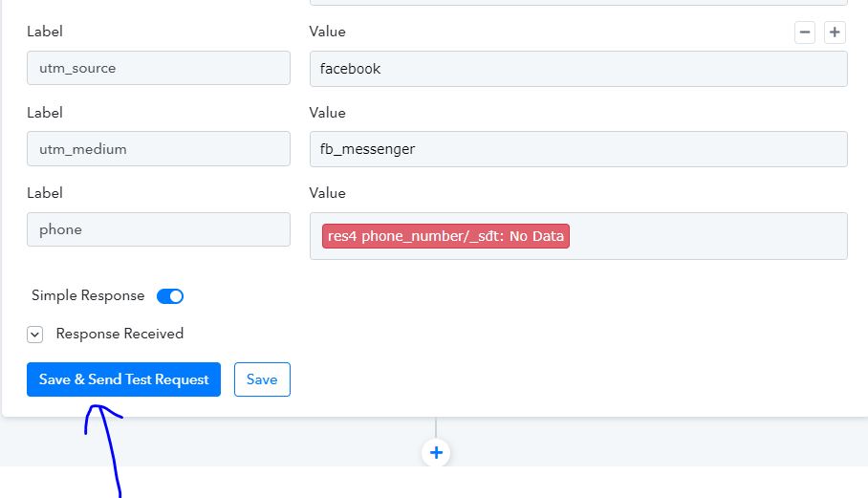Focus the utm_source label field

(x=159, y=68)
